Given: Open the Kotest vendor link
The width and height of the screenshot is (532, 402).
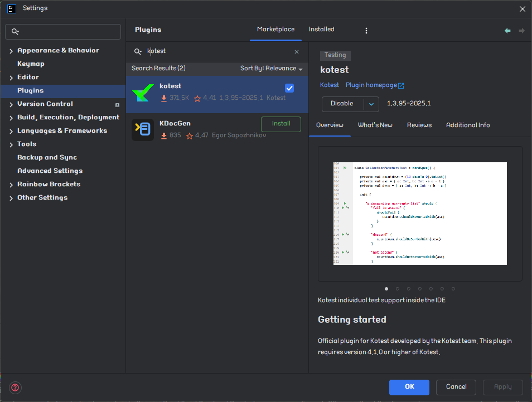Looking at the screenshot, I should click(330, 85).
